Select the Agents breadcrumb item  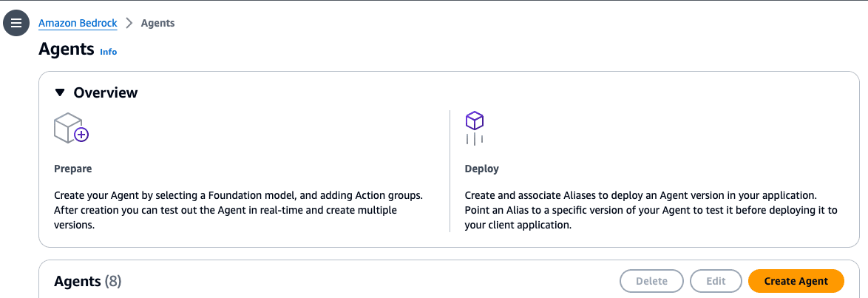[x=157, y=23]
